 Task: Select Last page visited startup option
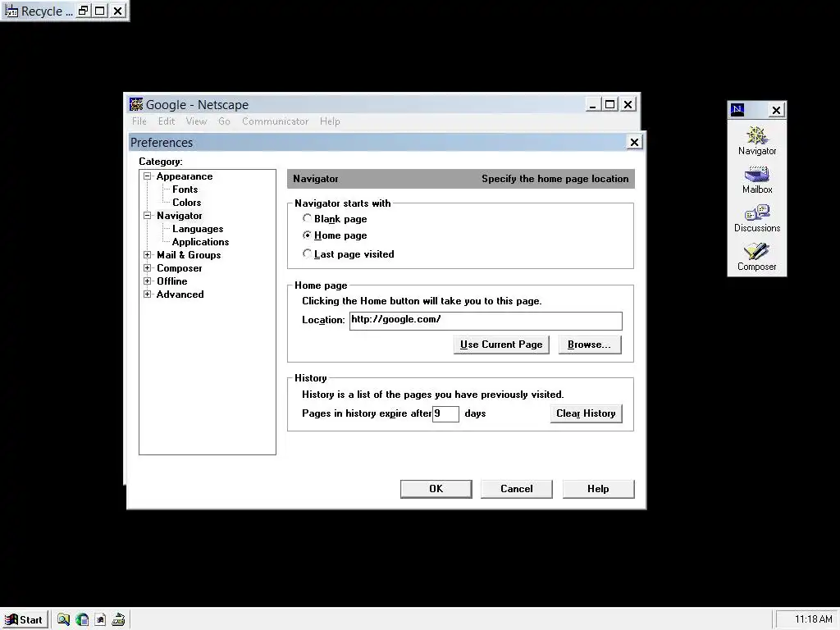pos(307,253)
